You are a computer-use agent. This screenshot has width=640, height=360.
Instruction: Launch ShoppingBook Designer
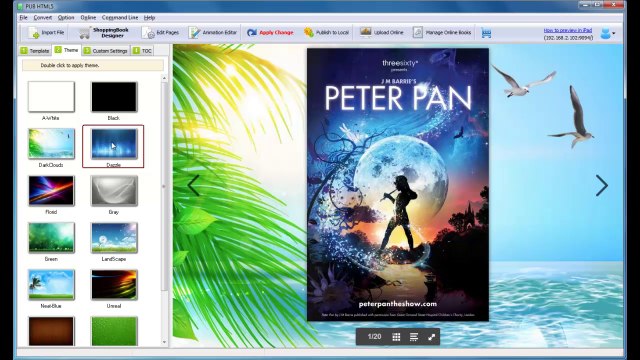(104, 33)
